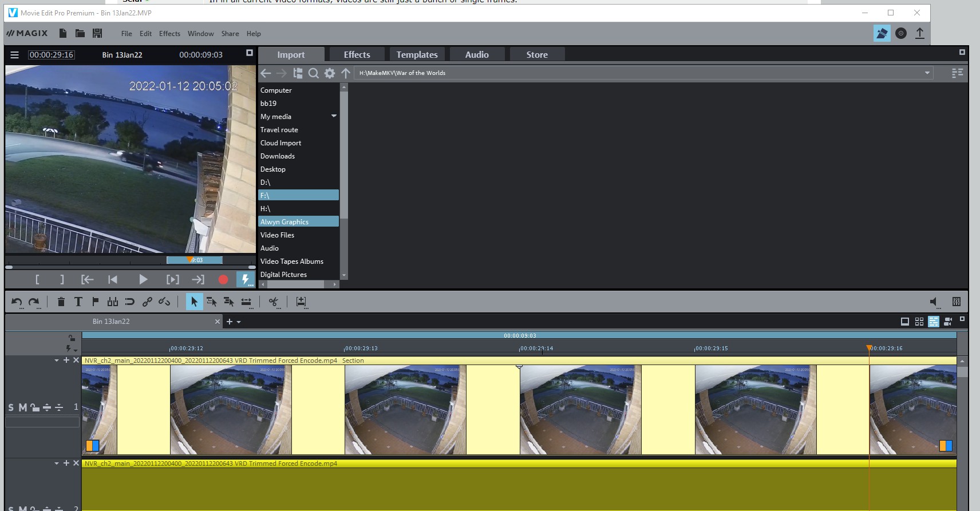
Task: Open the Edit menu
Action: point(146,34)
